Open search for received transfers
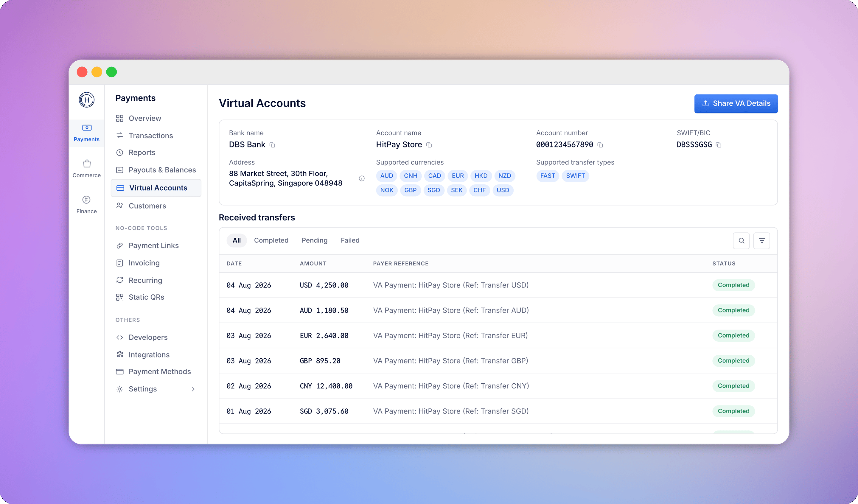 741,241
